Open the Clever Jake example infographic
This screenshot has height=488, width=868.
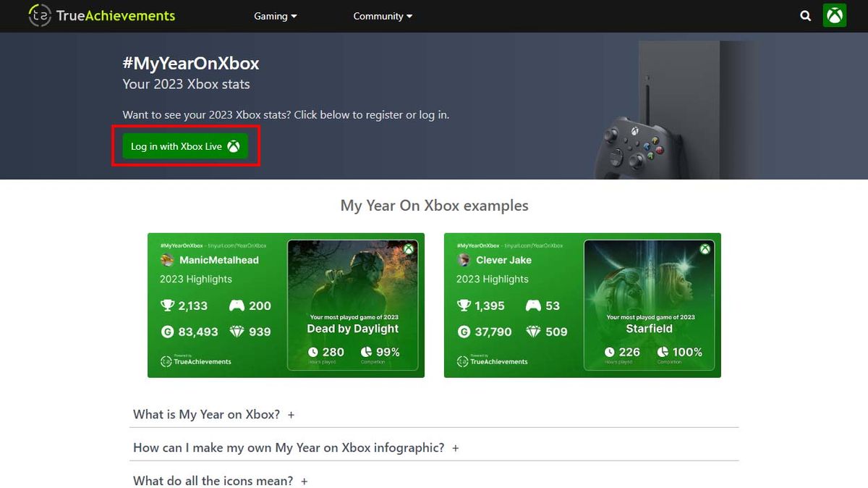[x=582, y=305]
